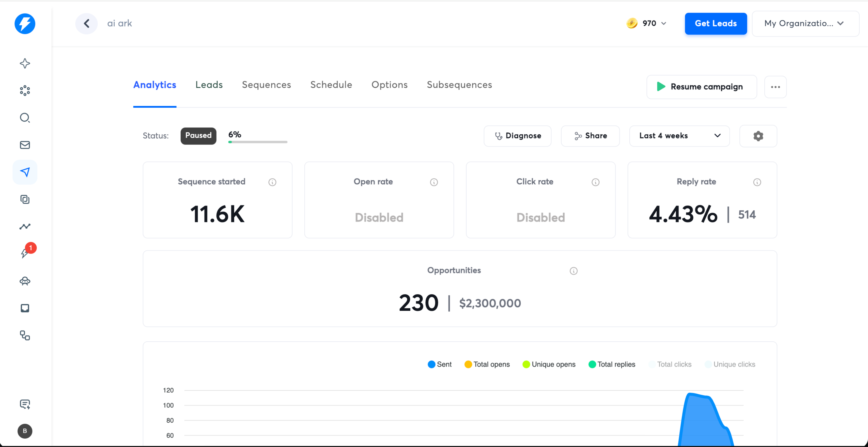The width and height of the screenshot is (868, 447).
Task: Expand the 970 credits dropdown
Action: [x=646, y=23]
